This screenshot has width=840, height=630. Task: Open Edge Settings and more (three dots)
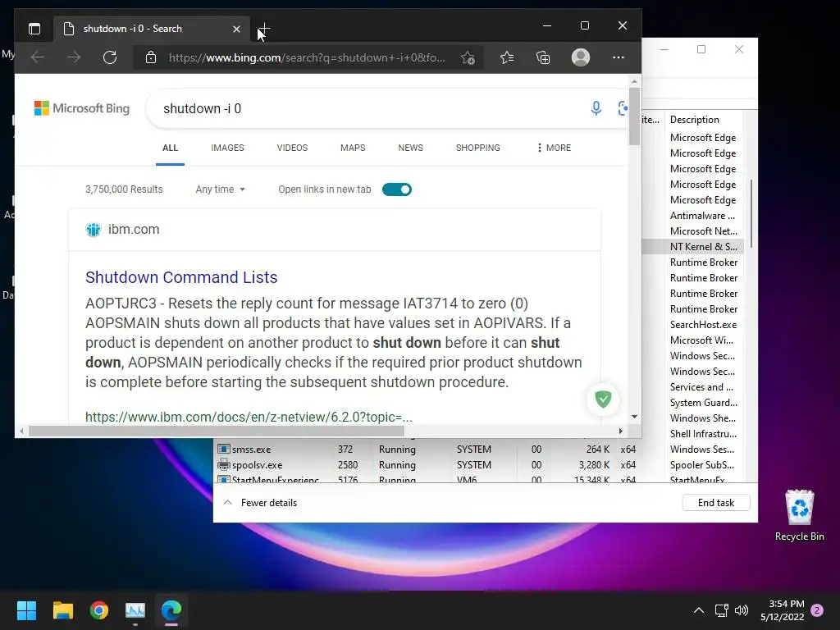619,57
